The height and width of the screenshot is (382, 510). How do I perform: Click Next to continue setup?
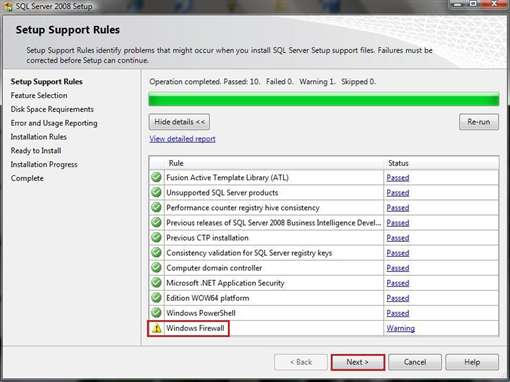pos(358,362)
